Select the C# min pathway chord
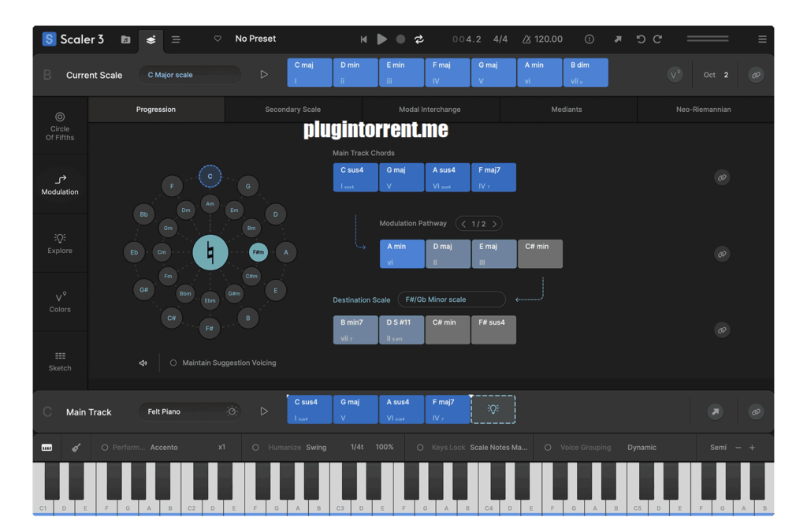807x532 pixels. coord(541,254)
